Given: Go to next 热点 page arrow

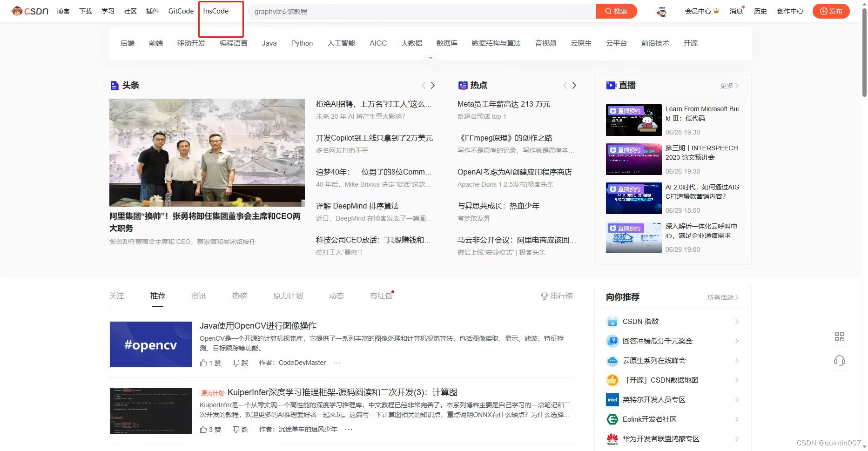Looking at the screenshot, I should point(574,86).
